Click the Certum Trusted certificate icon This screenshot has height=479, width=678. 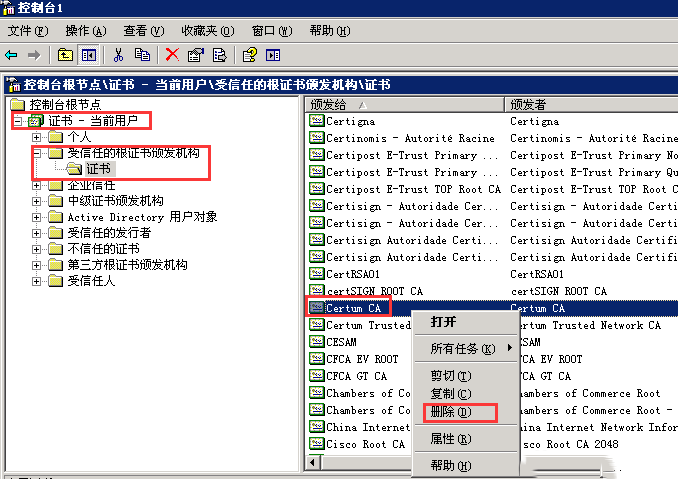[317, 325]
